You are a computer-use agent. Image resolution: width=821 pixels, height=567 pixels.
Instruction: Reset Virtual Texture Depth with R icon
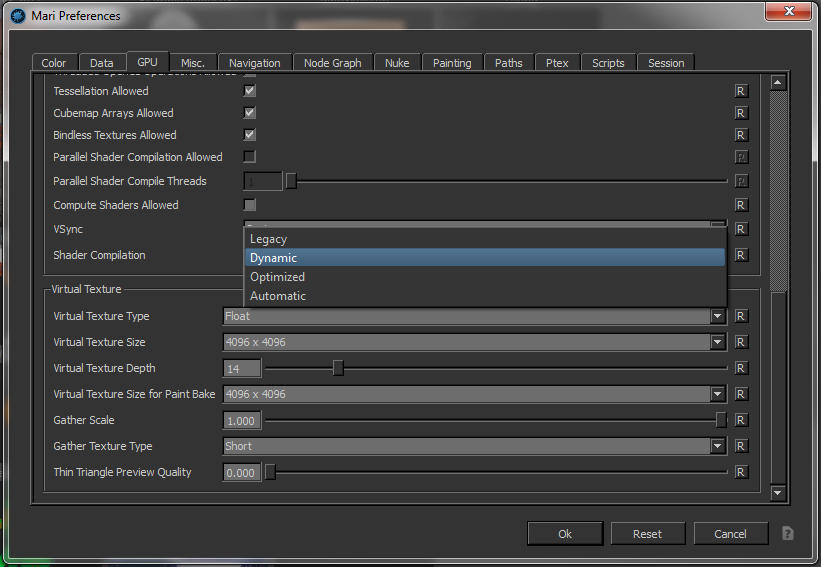(740, 369)
